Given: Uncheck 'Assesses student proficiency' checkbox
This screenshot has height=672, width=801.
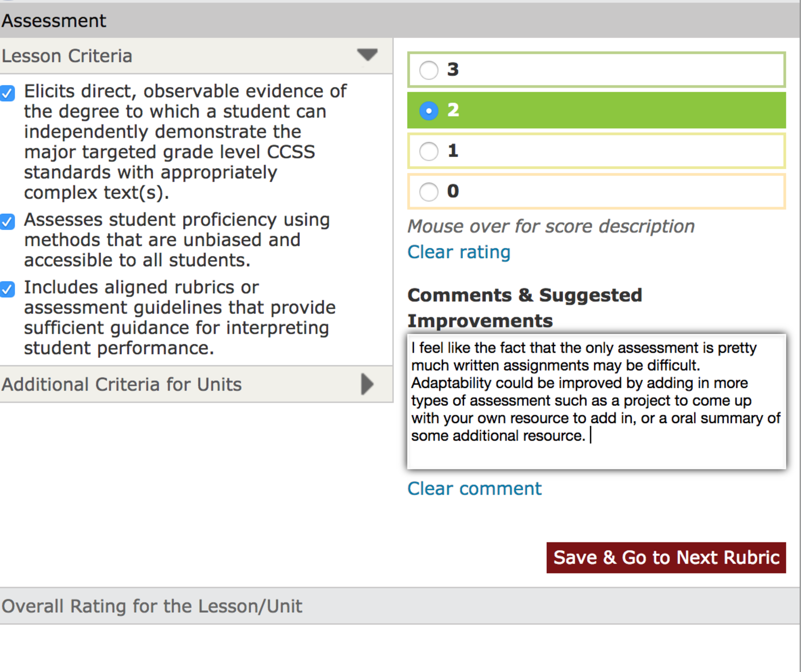Looking at the screenshot, I should pos(7,222).
